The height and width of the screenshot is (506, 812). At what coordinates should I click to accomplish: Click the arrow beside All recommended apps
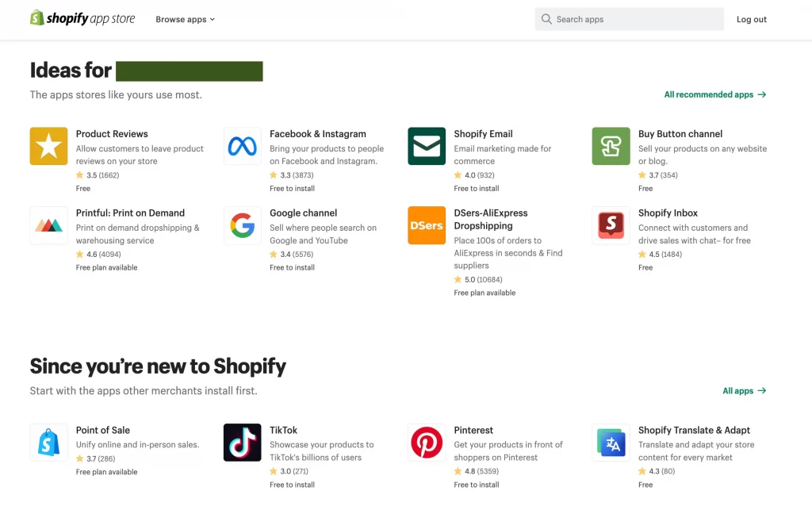762,94
